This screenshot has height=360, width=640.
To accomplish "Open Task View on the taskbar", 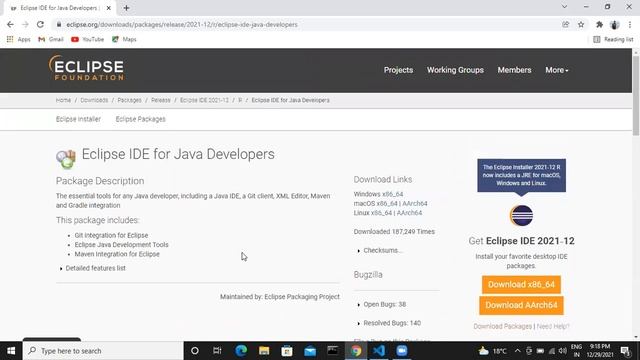I will pyautogui.click(x=217, y=351).
